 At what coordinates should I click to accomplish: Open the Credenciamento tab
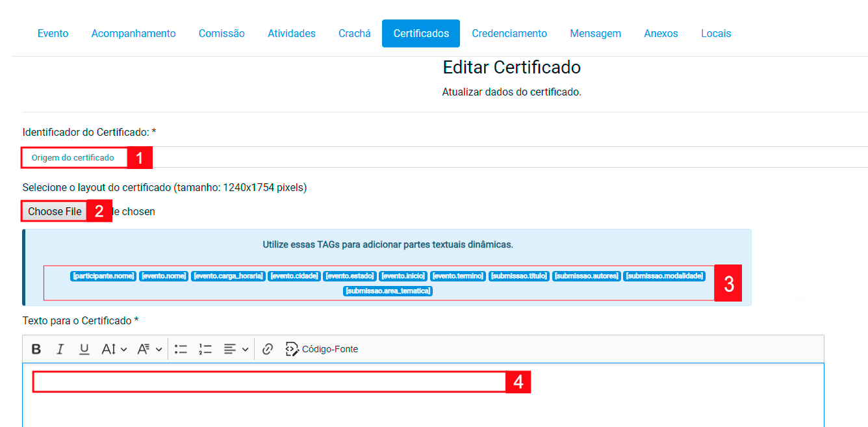[509, 33]
